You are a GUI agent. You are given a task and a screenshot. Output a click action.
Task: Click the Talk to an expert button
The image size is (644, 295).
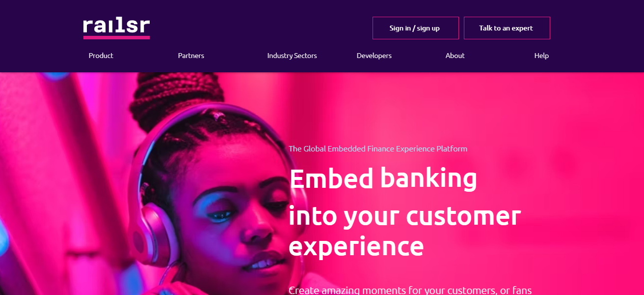pos(507,28)
